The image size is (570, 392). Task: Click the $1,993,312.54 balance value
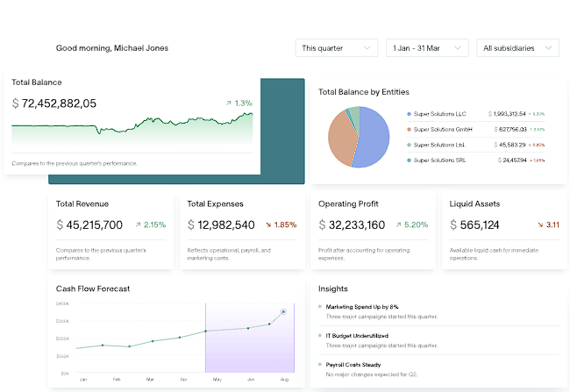(x=507, y=114)
